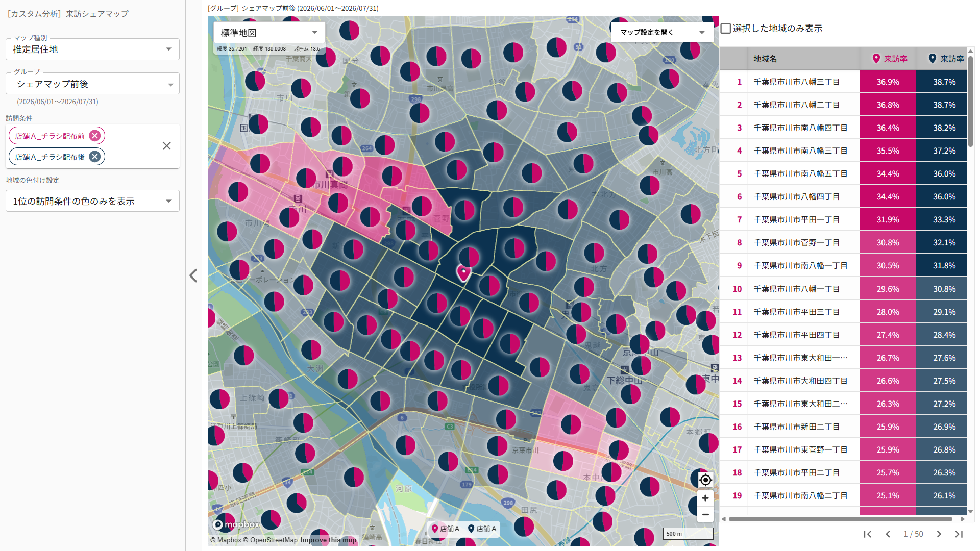The image size is (980, 551).
Task: Click the table horizontal scrollbar
Action: (x=840, y=519)
